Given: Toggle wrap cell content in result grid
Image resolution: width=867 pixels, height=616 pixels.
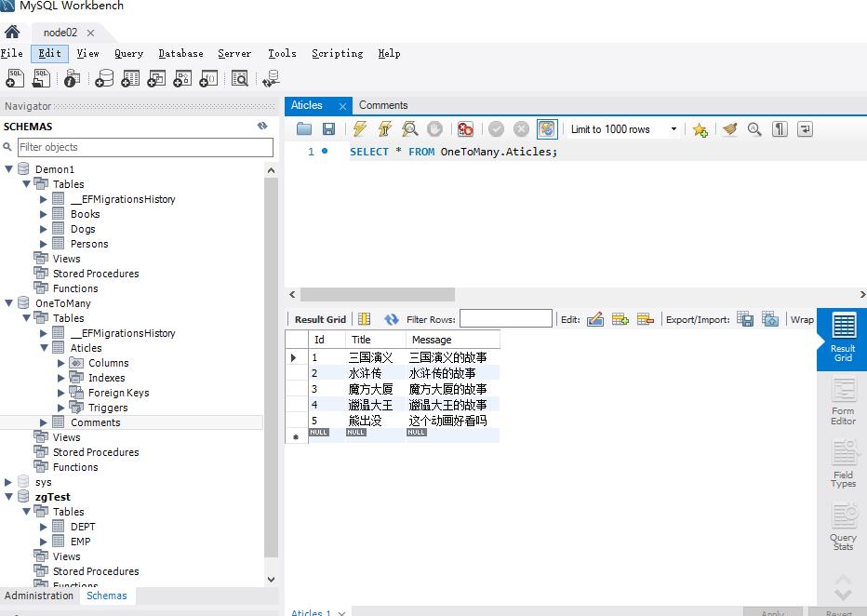Looking at the screenshot, I should (801, 319).
